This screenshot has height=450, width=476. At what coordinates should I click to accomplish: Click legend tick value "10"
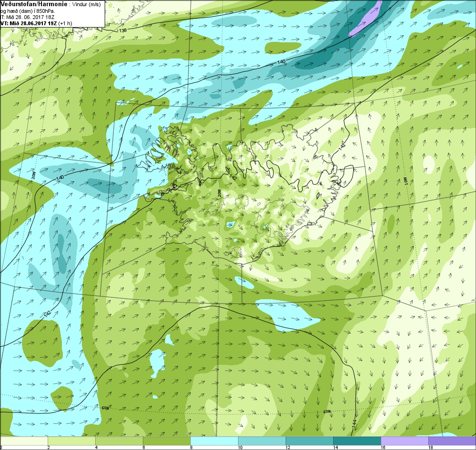(x=240, y=447)
